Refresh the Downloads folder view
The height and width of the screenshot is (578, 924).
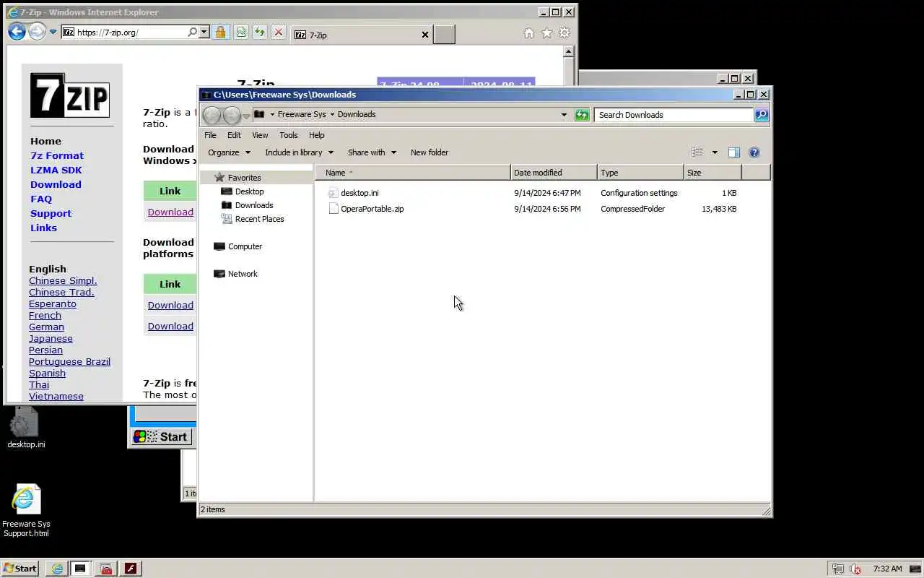click(582, 115)
